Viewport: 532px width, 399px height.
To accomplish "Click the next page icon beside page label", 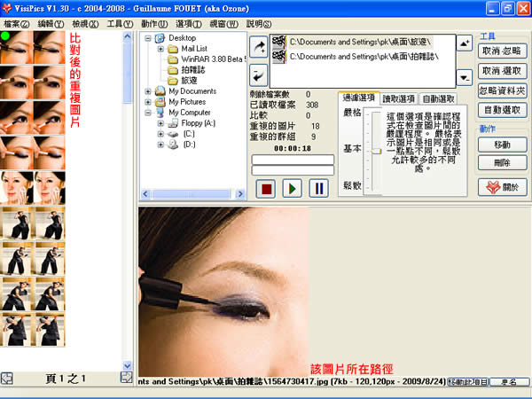I will click(127, 378).
